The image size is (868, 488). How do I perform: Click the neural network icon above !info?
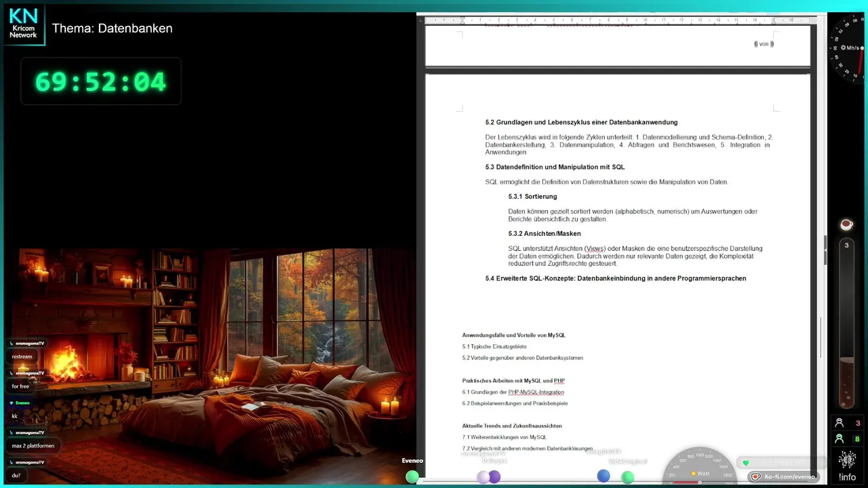click(847, 460)
